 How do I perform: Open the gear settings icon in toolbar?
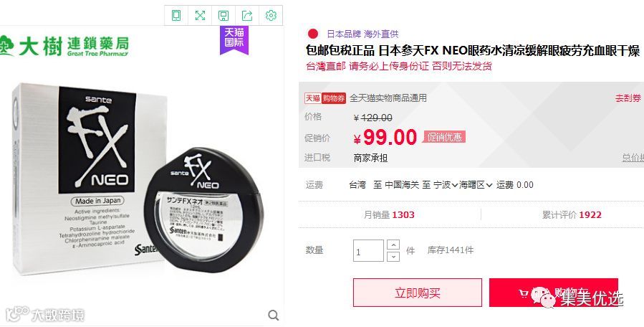pos(271,16)
